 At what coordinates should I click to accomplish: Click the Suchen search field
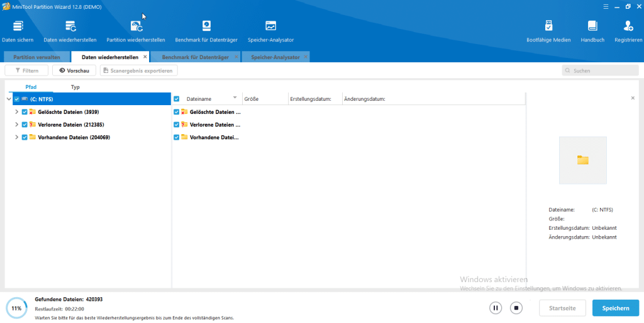601,71
